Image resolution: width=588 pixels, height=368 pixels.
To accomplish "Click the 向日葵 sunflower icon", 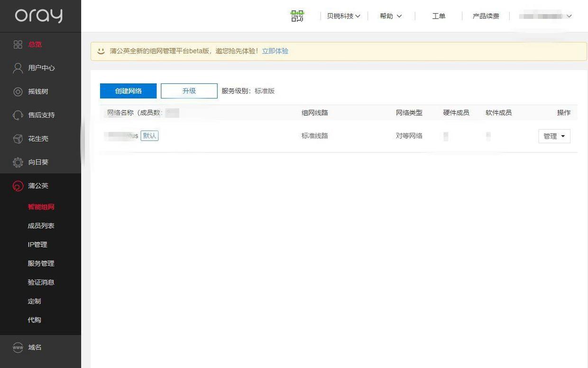I will (18, 162).
